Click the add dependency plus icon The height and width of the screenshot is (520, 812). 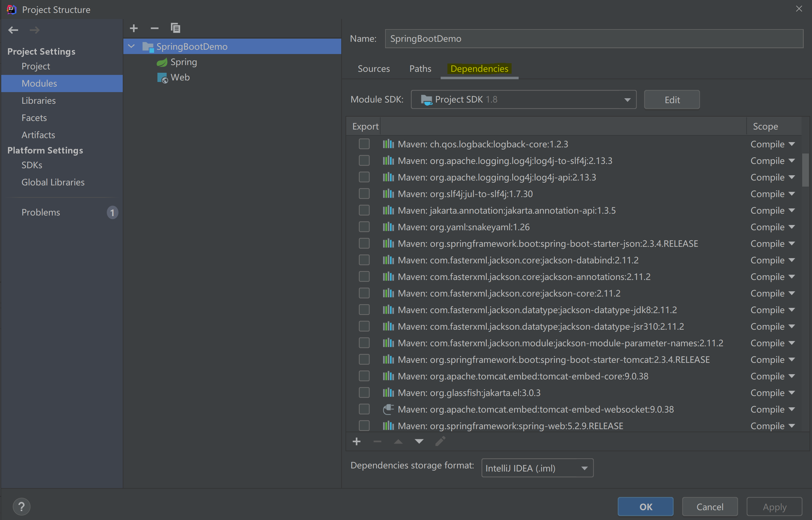click(356, 441)
